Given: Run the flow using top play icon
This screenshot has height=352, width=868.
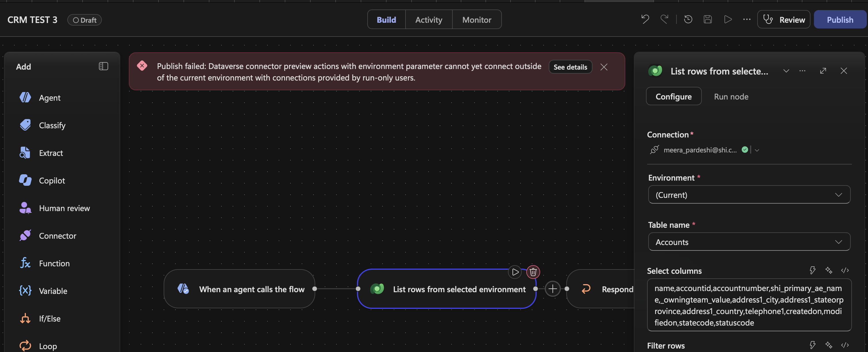Looking at the screenshot, I should 727,19.
